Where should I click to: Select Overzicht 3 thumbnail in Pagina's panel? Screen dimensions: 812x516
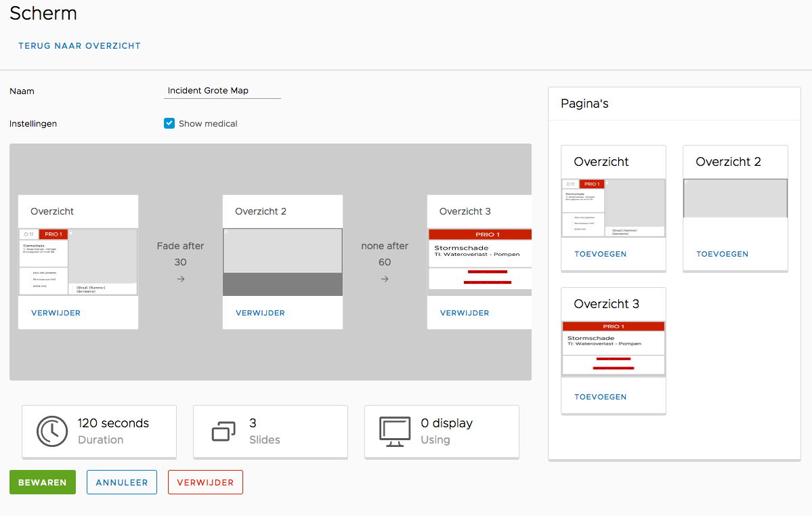(x=613, y=348)
